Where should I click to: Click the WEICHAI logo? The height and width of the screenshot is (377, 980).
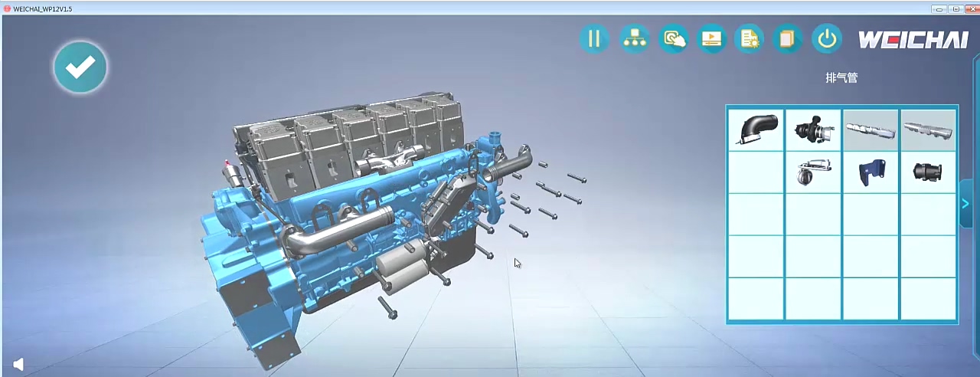(913, 40)
